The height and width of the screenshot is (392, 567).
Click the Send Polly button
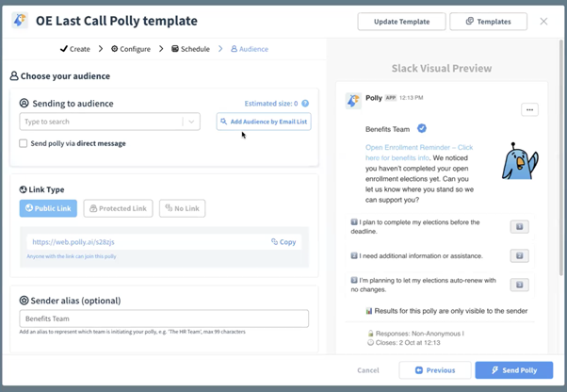coord(514,370)
